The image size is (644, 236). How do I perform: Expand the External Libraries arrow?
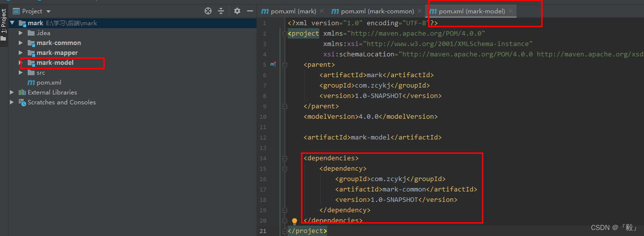12,93
